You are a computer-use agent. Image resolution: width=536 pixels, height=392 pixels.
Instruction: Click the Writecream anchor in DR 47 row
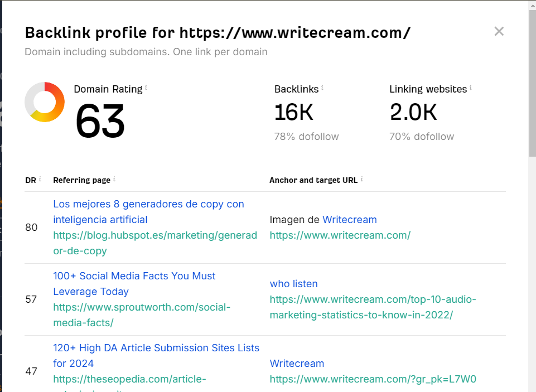pyautogui.click(x=297, y=364)
